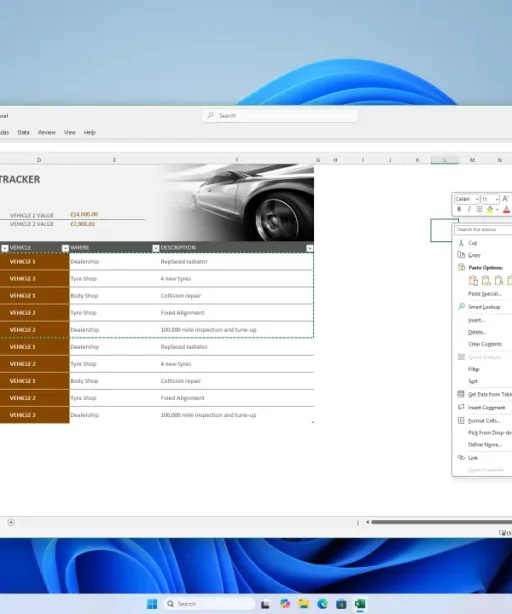Select column E header
The width and height of the screenshot is (512, 614).
pyautogui.click(x=114, y=160)
